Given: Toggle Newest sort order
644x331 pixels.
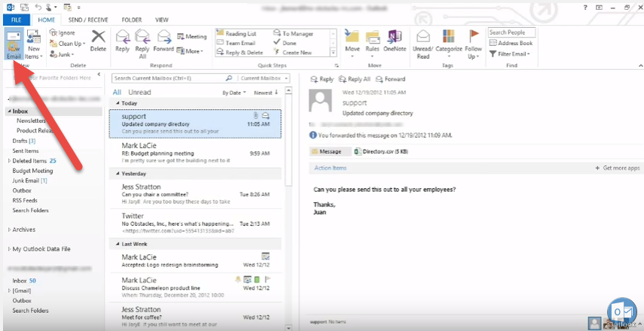Looking at the screenshot, I should pos(266,93).
